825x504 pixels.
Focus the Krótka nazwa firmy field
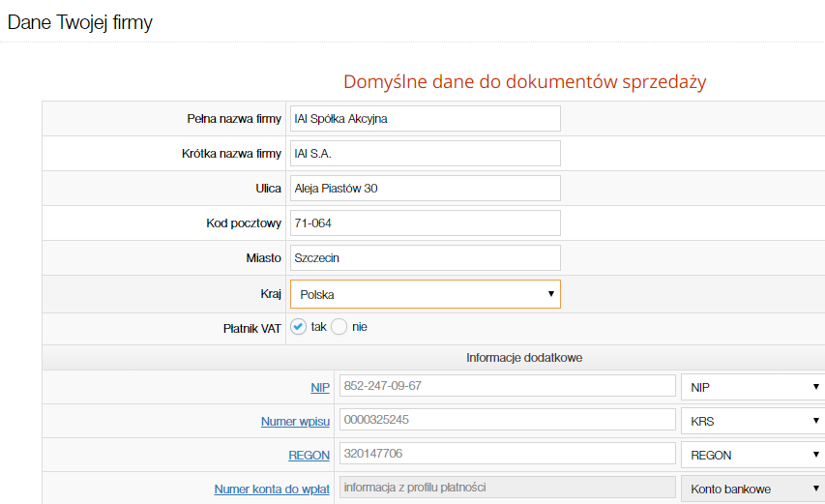click(x=426, y=153)
